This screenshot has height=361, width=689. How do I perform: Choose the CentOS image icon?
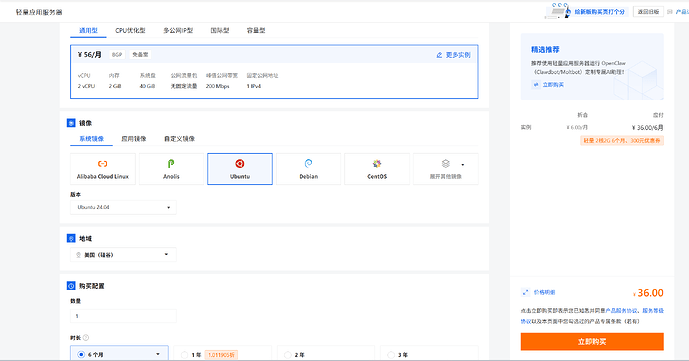377,164
